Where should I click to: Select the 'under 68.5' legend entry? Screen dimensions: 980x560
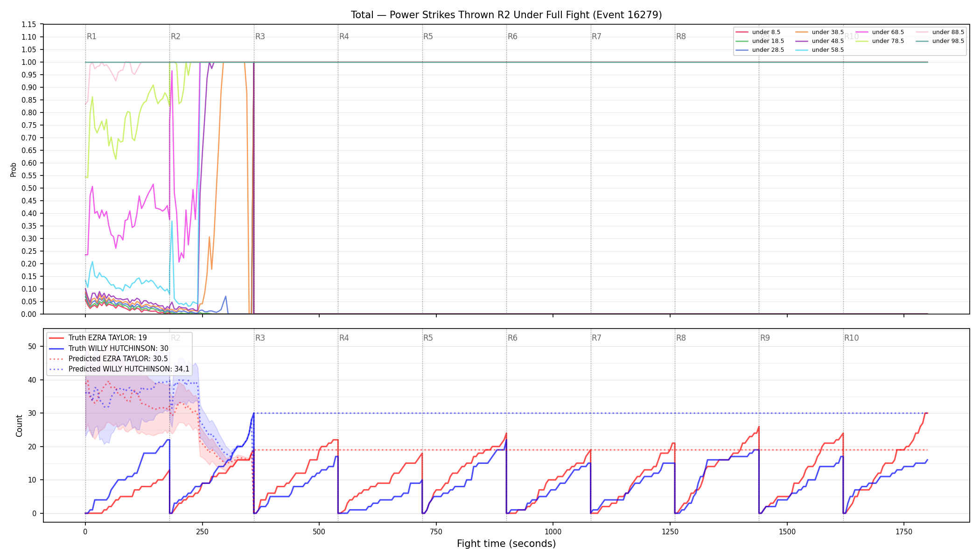click(x=880, y=32)
